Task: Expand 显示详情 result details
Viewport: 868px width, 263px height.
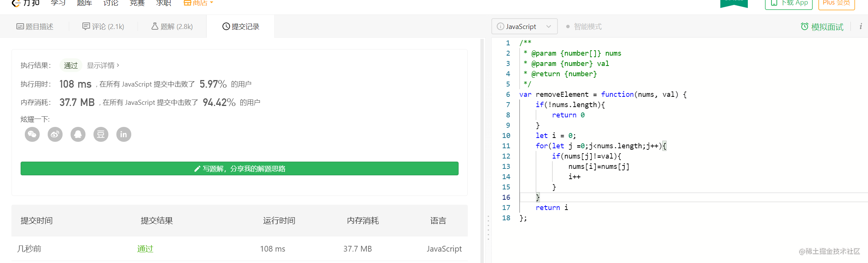Action: click(103, 66)
